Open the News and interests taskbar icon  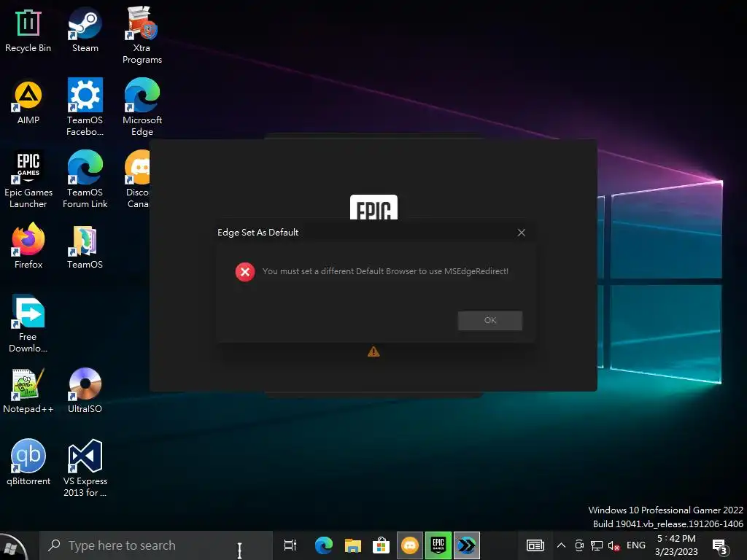pos(535,545)
